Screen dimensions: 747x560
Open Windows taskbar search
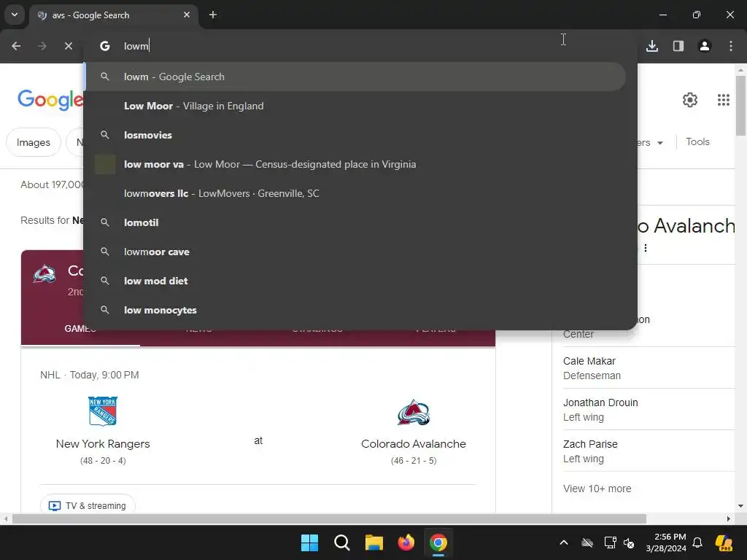341,542
